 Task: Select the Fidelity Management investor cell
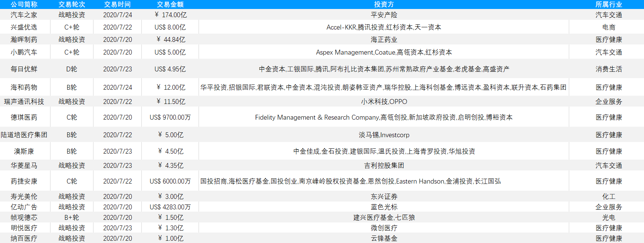click(x=384, y=117)
